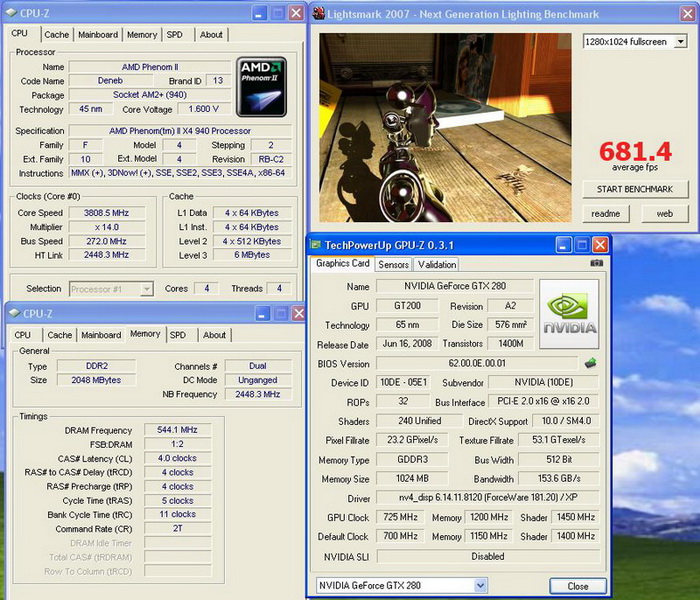Click the Bandwidth value 153.6 GB/s
The image size is (700, 600).
[x=559, y=479]
